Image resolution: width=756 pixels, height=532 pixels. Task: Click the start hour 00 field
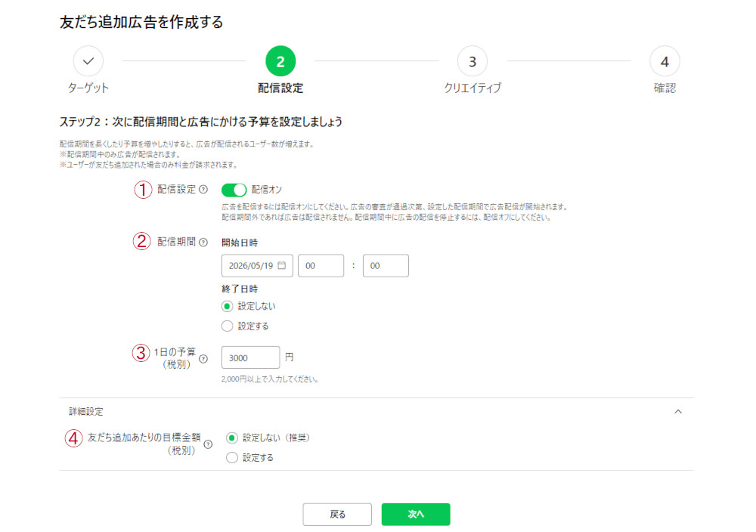(321, 265)
